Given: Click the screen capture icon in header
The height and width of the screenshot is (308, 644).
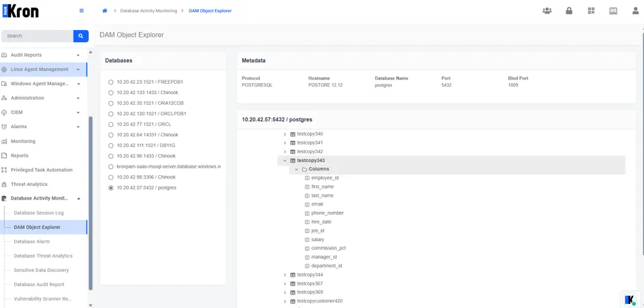Looking at the screenshot, I should coord(613,11).
